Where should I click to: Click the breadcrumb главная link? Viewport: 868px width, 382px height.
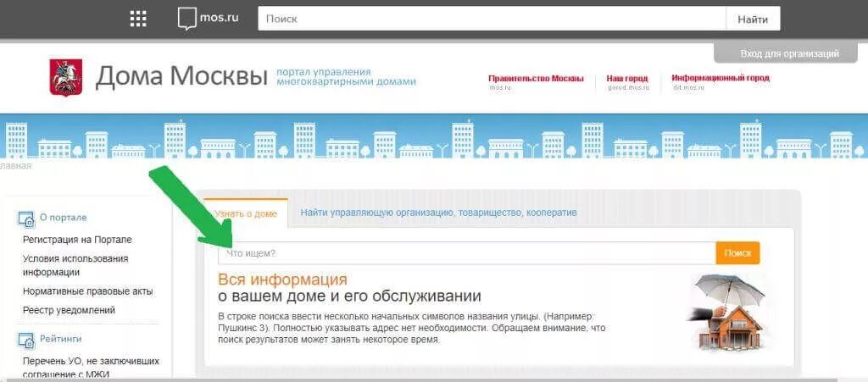[x=15, y=165]
